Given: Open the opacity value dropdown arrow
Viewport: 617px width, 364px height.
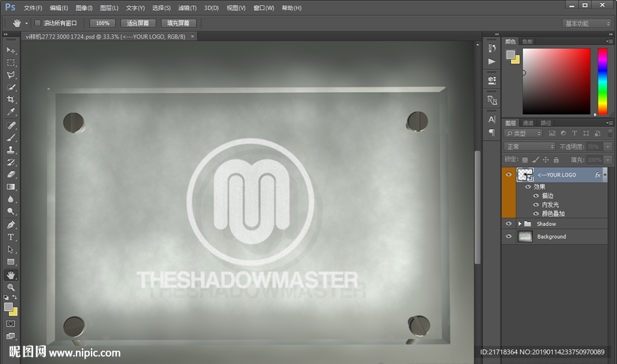Looking at the screenshot, I should (x=608, y=146).
